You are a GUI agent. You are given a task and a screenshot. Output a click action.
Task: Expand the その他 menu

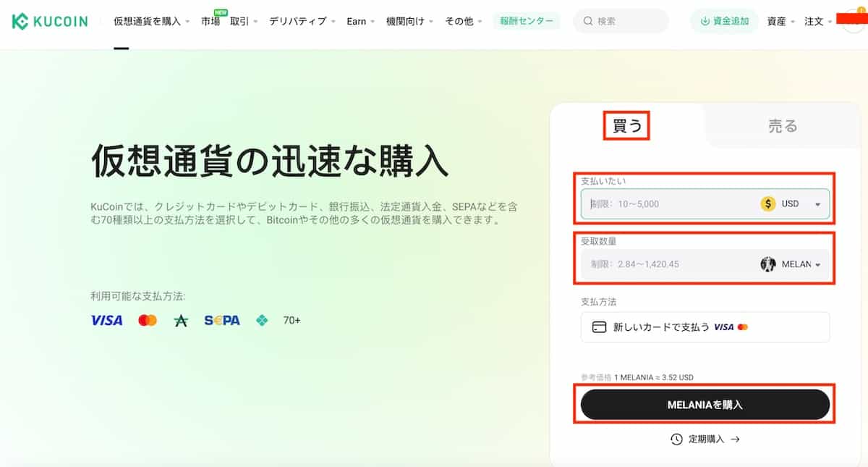coord(464,21)
